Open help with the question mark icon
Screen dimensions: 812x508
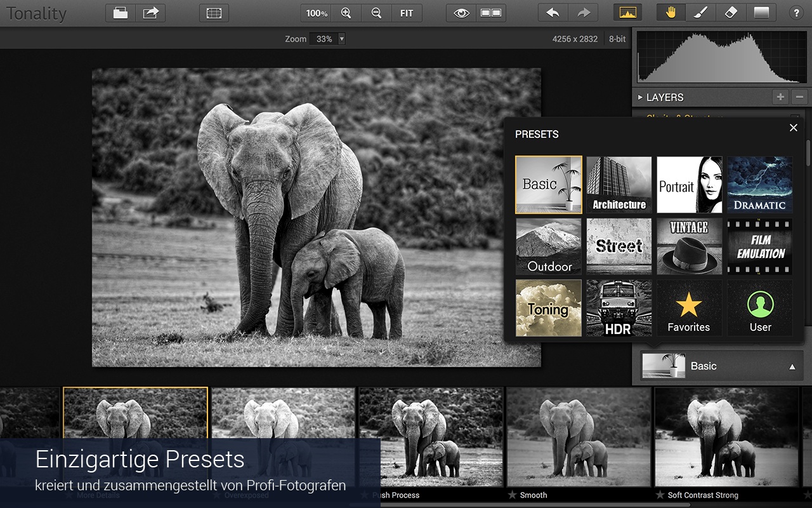(796, 13)
